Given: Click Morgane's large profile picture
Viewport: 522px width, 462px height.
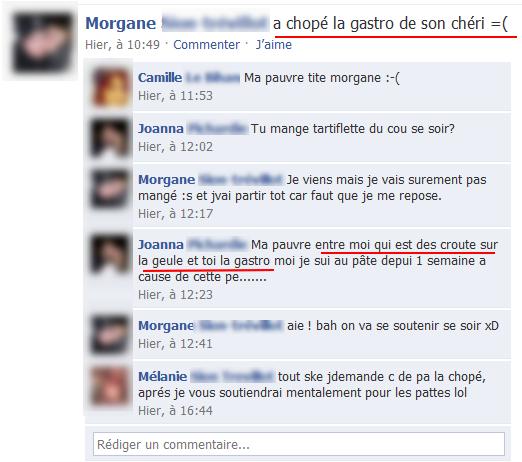Looking at the screenshot, I should (x=42, y=42).
